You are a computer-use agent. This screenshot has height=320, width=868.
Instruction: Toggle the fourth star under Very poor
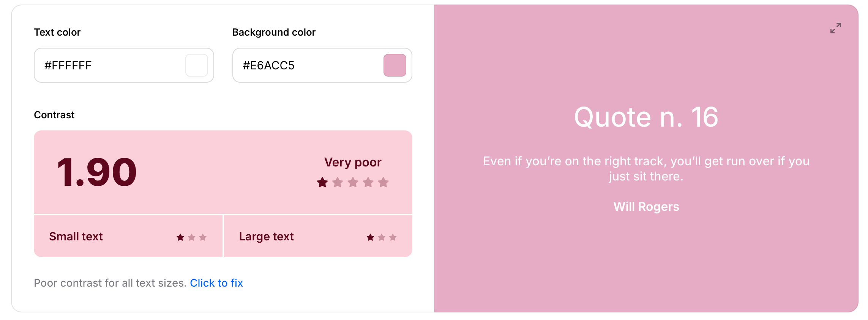tap(368, 183)
